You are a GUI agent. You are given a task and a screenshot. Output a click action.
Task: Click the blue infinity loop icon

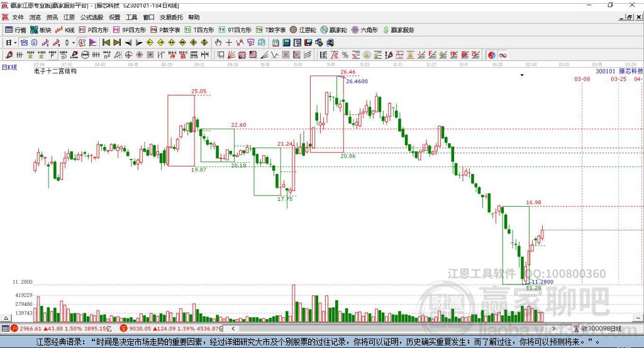pos(502,55)
